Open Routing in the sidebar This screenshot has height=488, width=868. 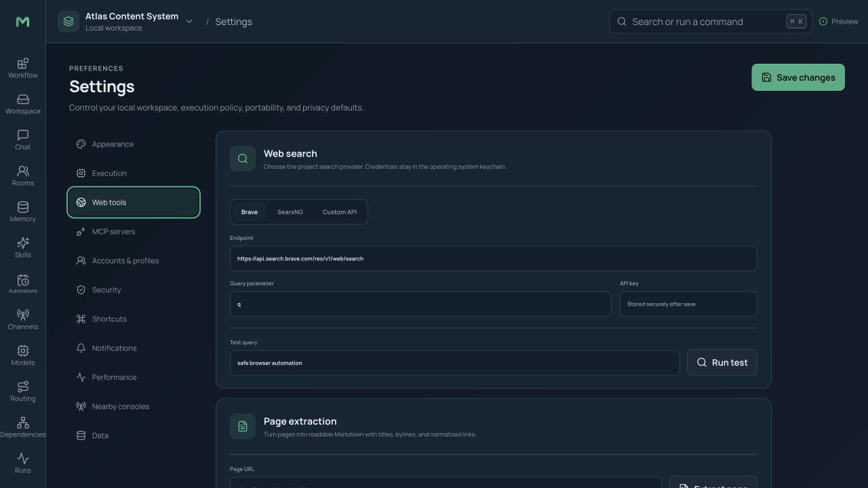coord(22,391)
